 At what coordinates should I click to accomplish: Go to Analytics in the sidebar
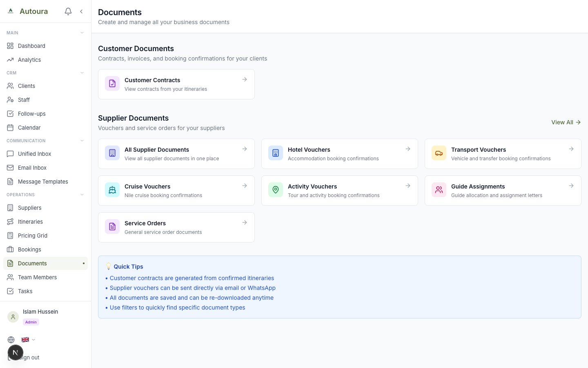point(45,60)
